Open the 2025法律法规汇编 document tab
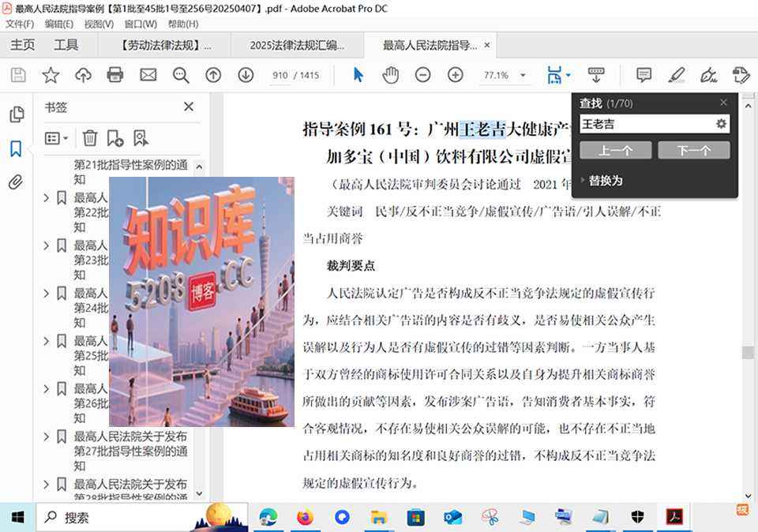 coord(298,46)
